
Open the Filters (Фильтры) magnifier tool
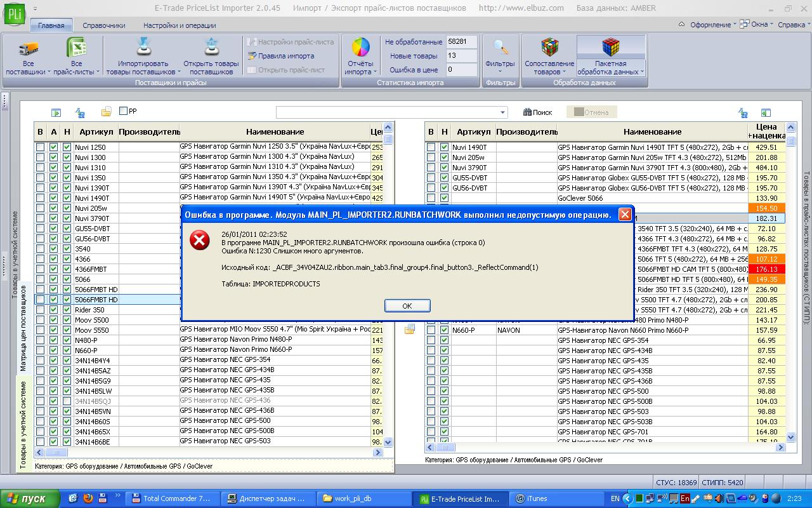click(501, 48)
